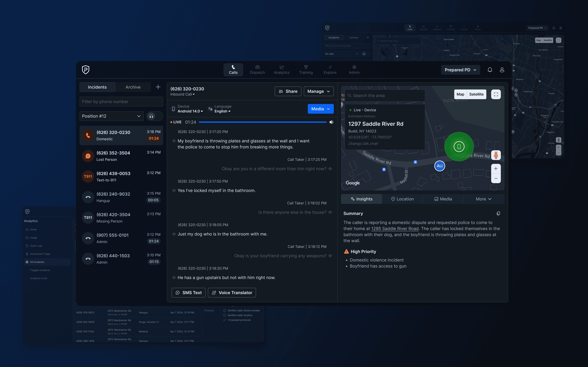Click the notifications bell icon
This screenshot has width=588, height=367.
[490, 70]
